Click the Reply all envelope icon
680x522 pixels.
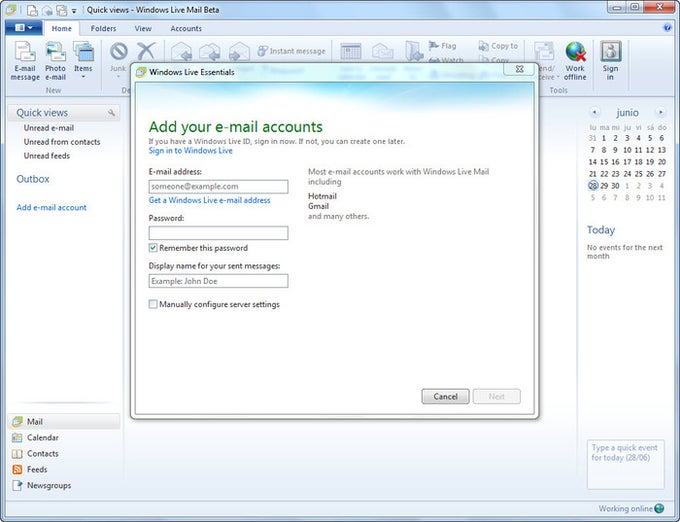(209, 51)
